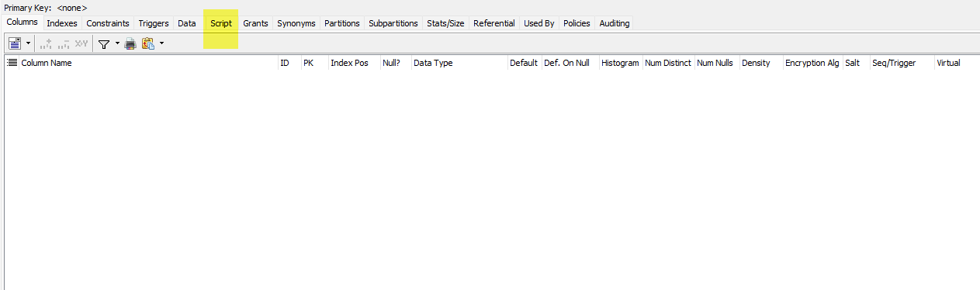Open the Indexes tab

point(62,23)
